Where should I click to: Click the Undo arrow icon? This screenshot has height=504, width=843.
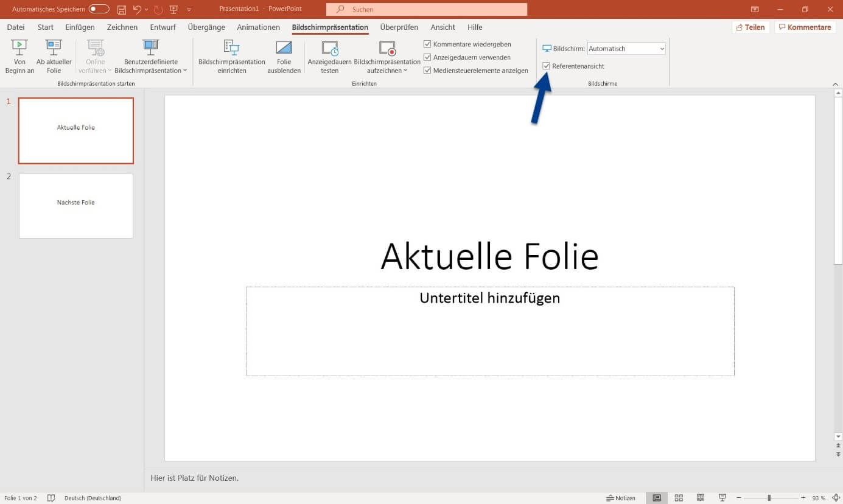pos(137,9)
